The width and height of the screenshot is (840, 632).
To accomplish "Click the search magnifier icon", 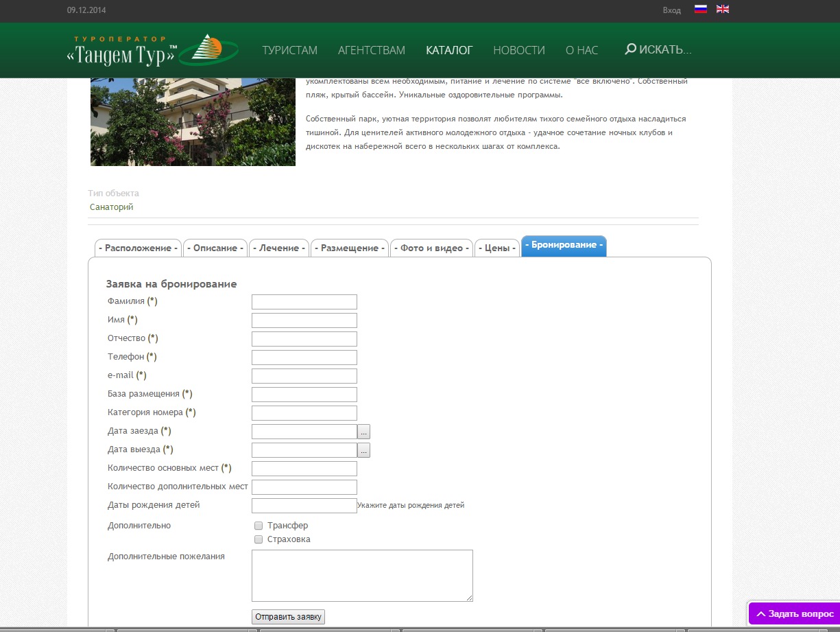I will [630, 49].
